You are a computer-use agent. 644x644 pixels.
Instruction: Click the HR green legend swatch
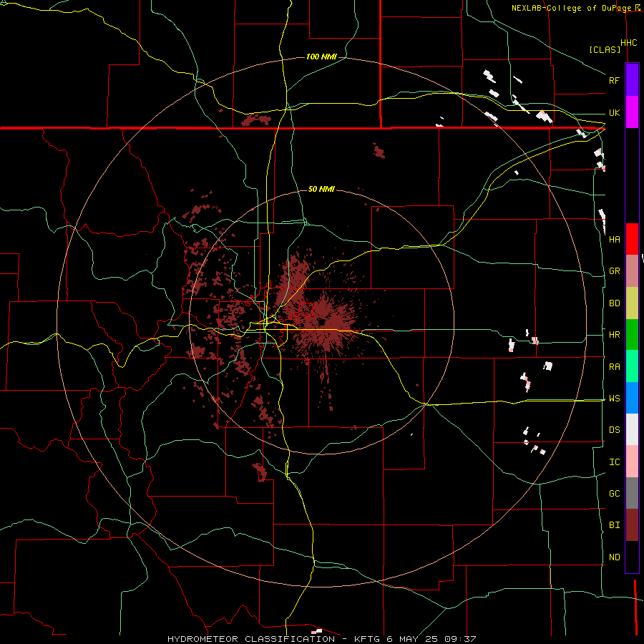coord(632,335)
